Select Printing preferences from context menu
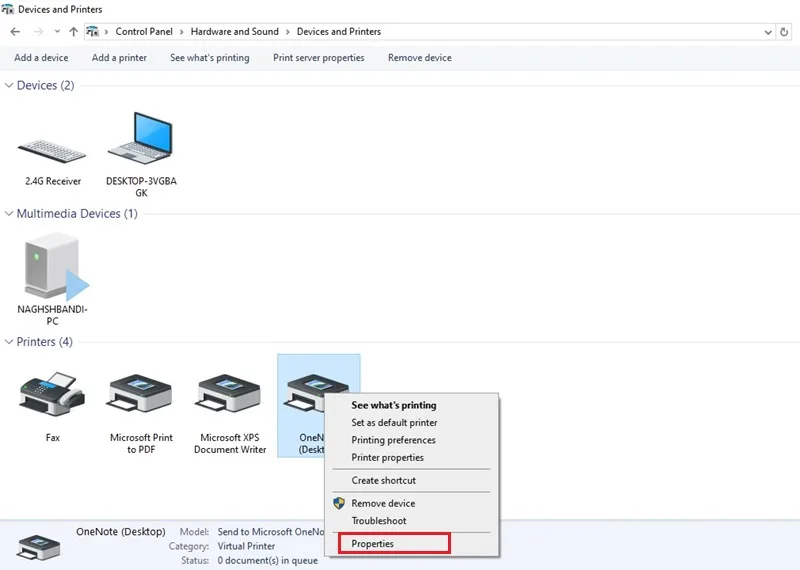The image size is (800, 570). (x=393, y=440)
